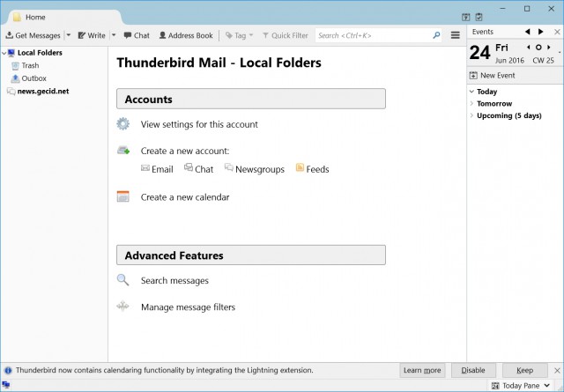Open the Get Messages dropdown arrow
Image resolution: width=564 pixels, height=392 pixels.
pos(69,35)
